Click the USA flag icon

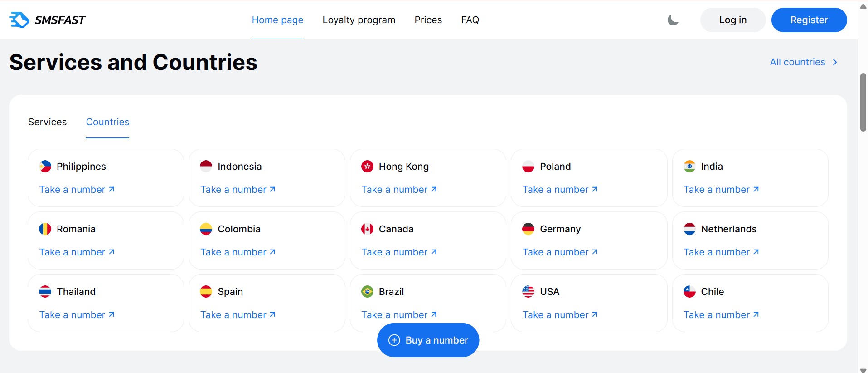coord(528,292)
